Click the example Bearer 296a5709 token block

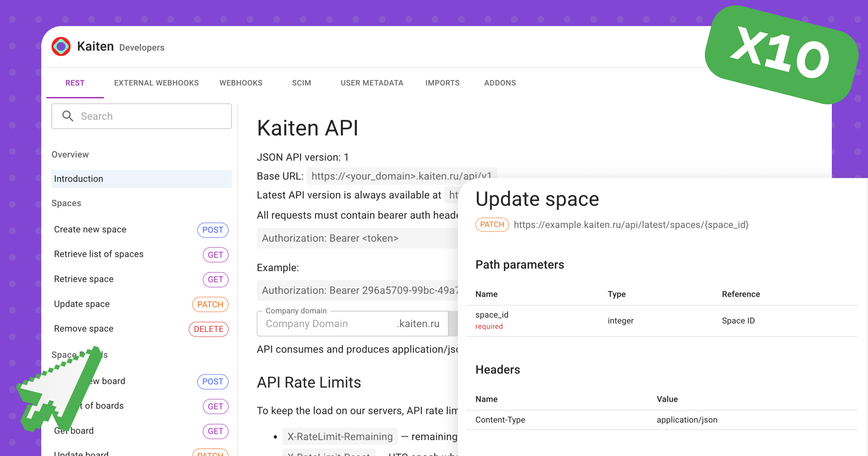[x=357, y=290]
